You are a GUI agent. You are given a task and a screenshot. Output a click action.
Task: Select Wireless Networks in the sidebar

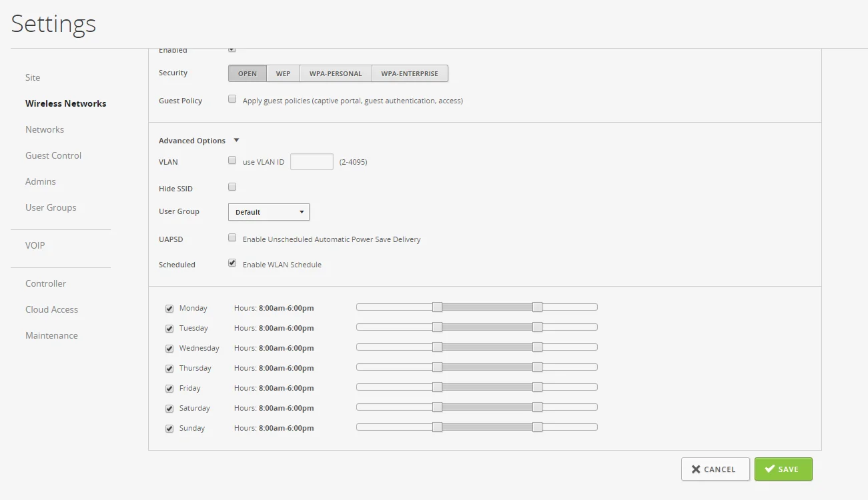click(65, 103)
